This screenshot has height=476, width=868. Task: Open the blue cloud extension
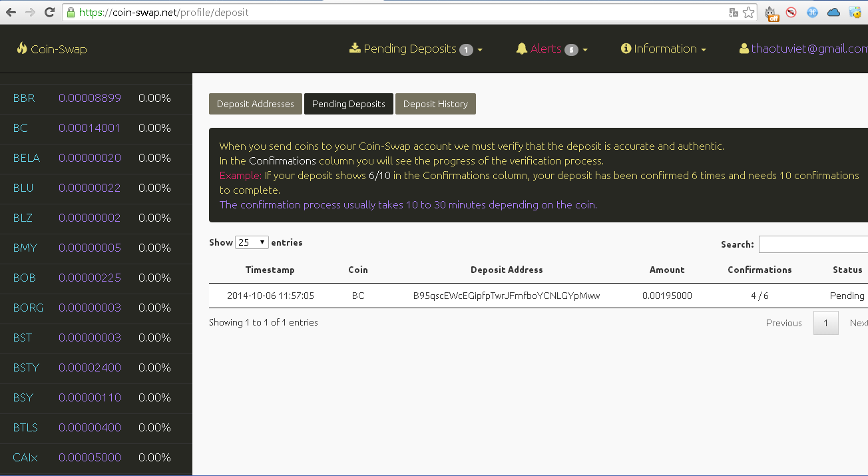[833, 12]
